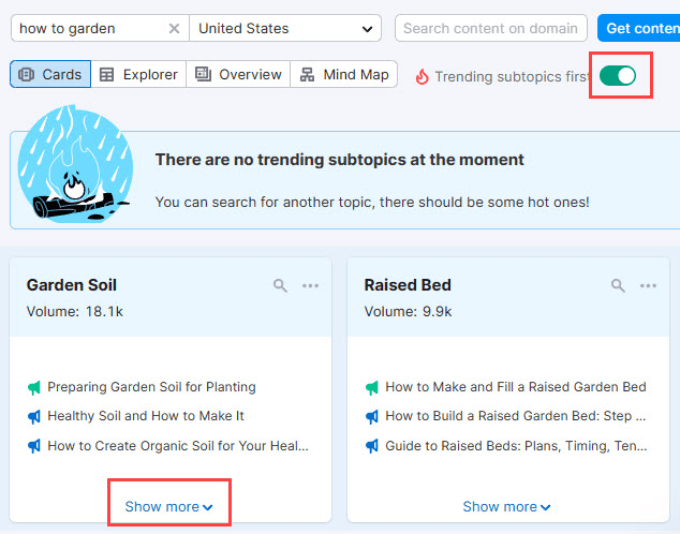Click the campfire illustration in the trending banner
Screen dimensions: 680x534
coord(75,164)
